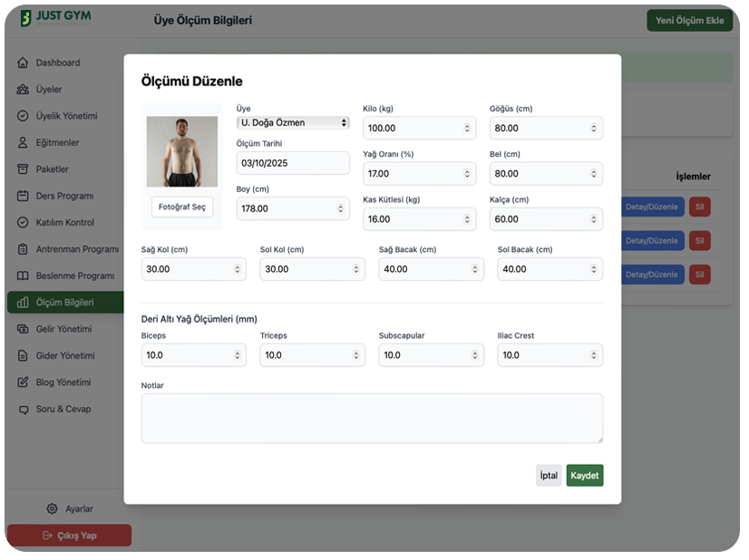Image resolution: width=749 pixels, height=560 pixels.
Task: Click the Dashboard home icon in sidebar
Action: pyautogui.click(x=23, y=63)
